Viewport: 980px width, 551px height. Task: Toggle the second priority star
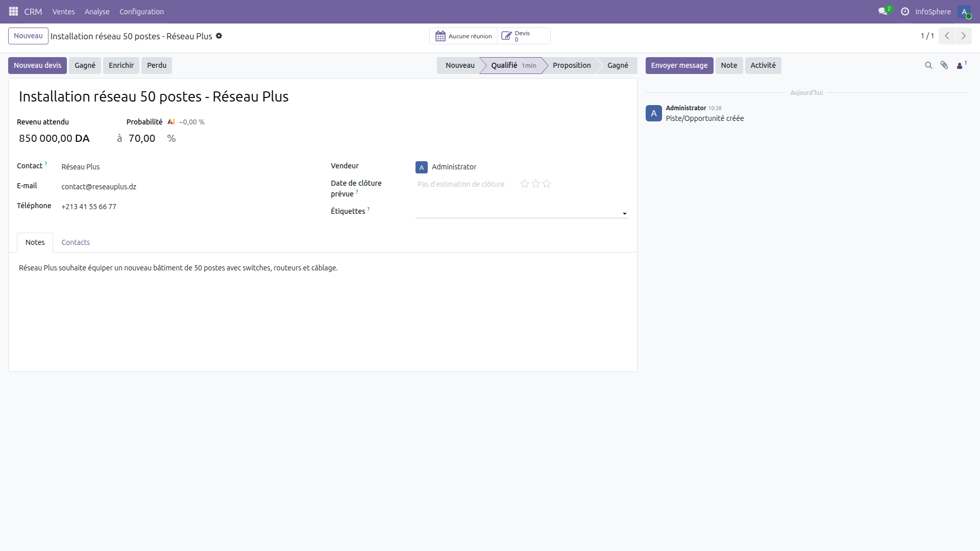click(535, 184)
